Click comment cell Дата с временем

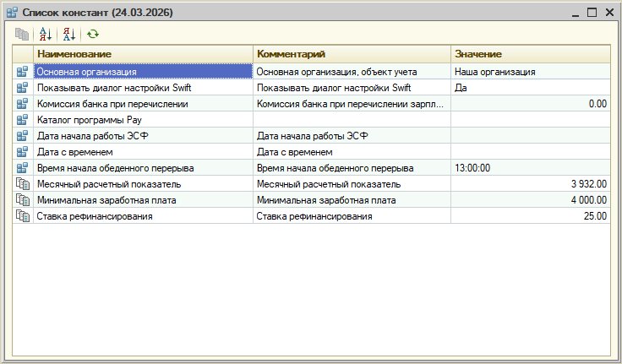(x=352, y=152)
